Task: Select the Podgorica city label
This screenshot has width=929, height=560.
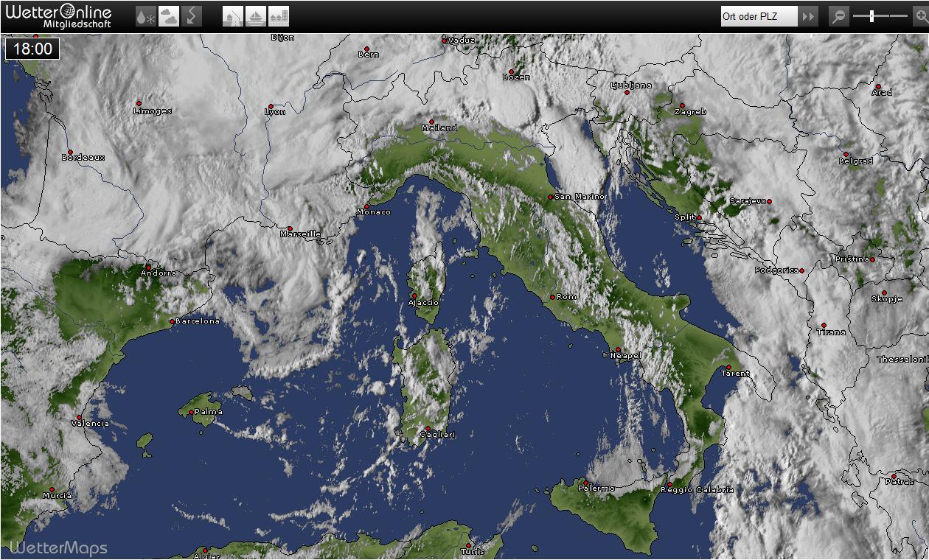Action: pos(777,270)
